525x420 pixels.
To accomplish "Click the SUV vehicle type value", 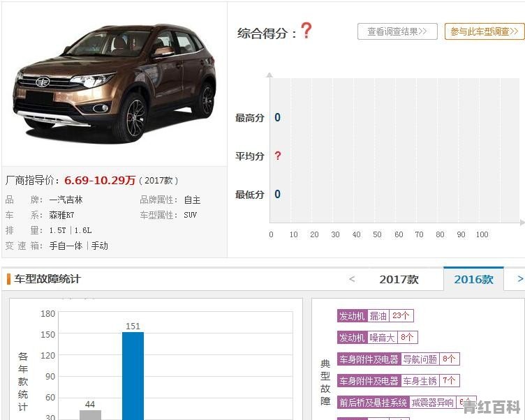I will [190, 215].
